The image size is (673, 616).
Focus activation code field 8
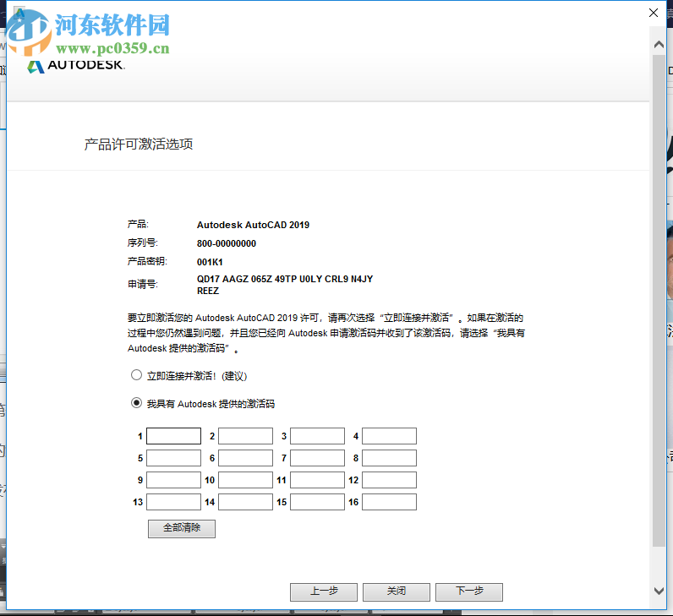(x=389, y=458)
